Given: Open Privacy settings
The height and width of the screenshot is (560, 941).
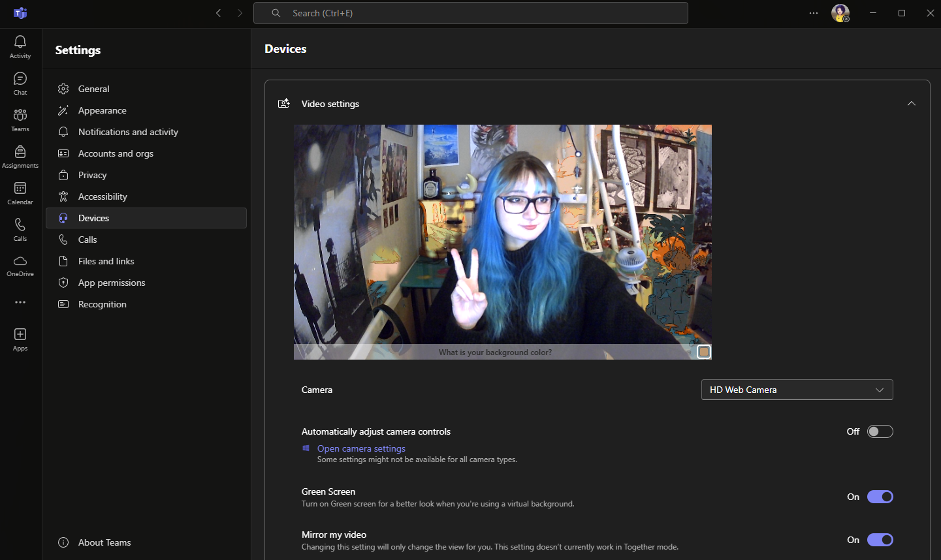Looking at the screenshot, I should pyautogui.click(x=146, y=175).
